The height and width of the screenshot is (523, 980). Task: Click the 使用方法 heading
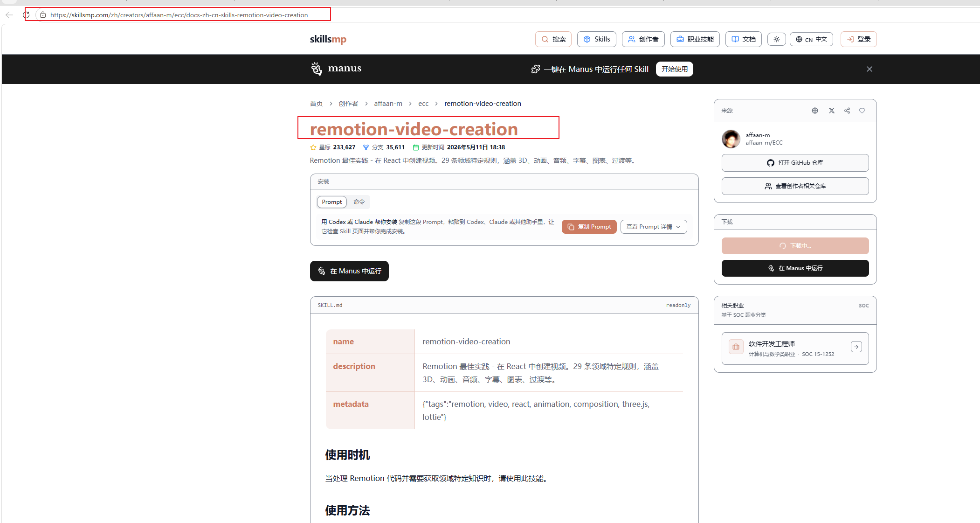pyautogui.click(x=347, y=510)
